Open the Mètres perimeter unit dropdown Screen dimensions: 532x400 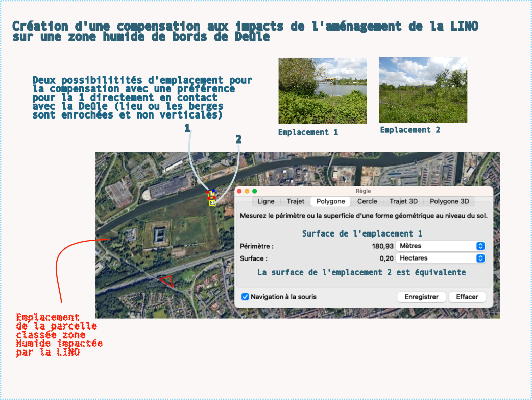pyautogui.click(x=441, y=246)
